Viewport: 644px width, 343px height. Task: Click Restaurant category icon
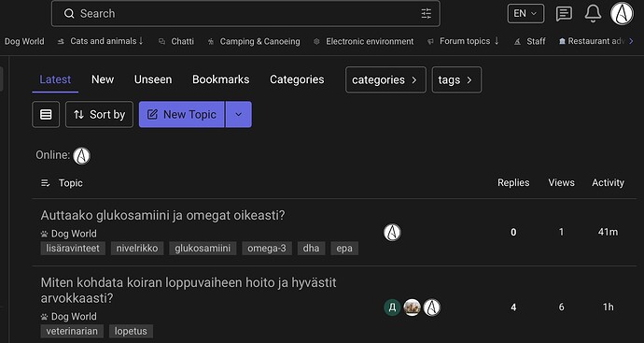point(562,41)
